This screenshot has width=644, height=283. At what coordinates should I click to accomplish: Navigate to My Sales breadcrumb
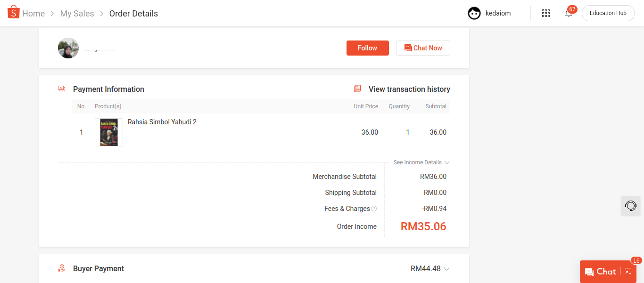tap(77, 14)
